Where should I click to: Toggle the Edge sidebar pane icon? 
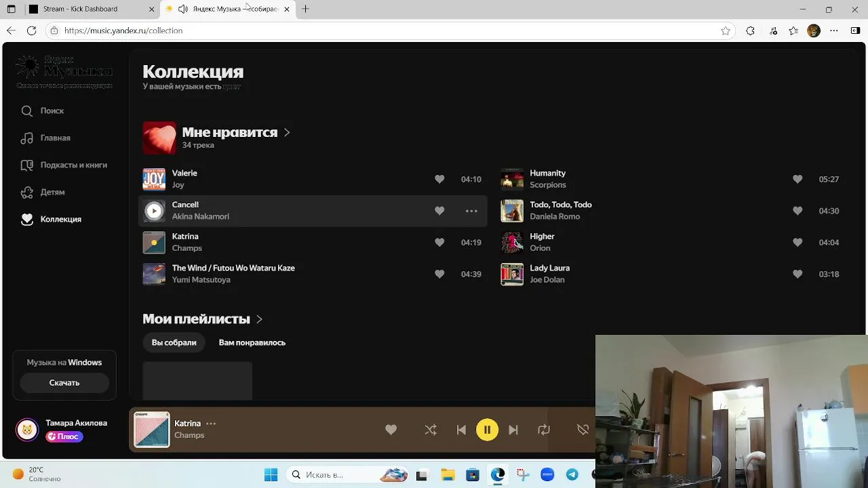click(854, 30)
